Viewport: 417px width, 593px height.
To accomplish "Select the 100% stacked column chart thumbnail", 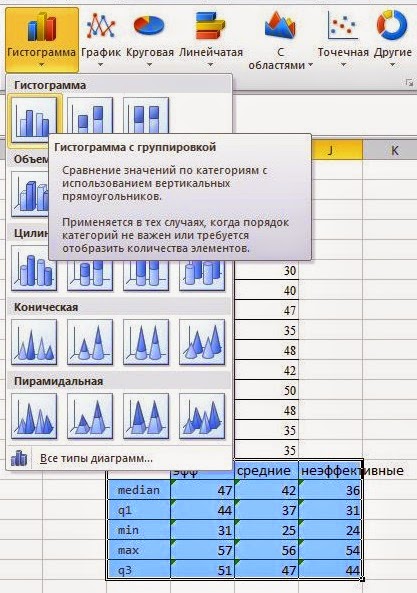I will (x=146, y=115).
